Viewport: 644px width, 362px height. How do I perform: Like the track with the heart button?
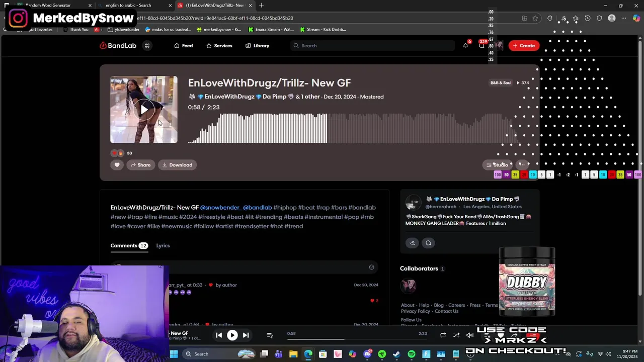(117, 165)
